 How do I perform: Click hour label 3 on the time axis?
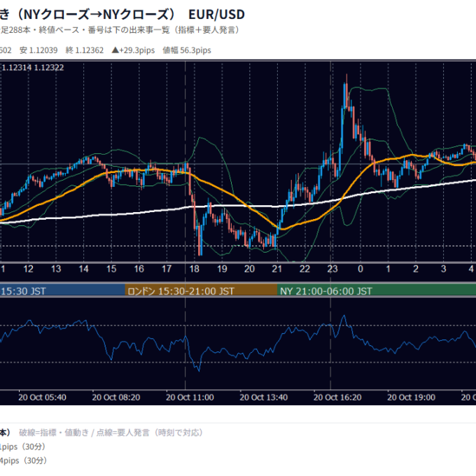point(443,269)
